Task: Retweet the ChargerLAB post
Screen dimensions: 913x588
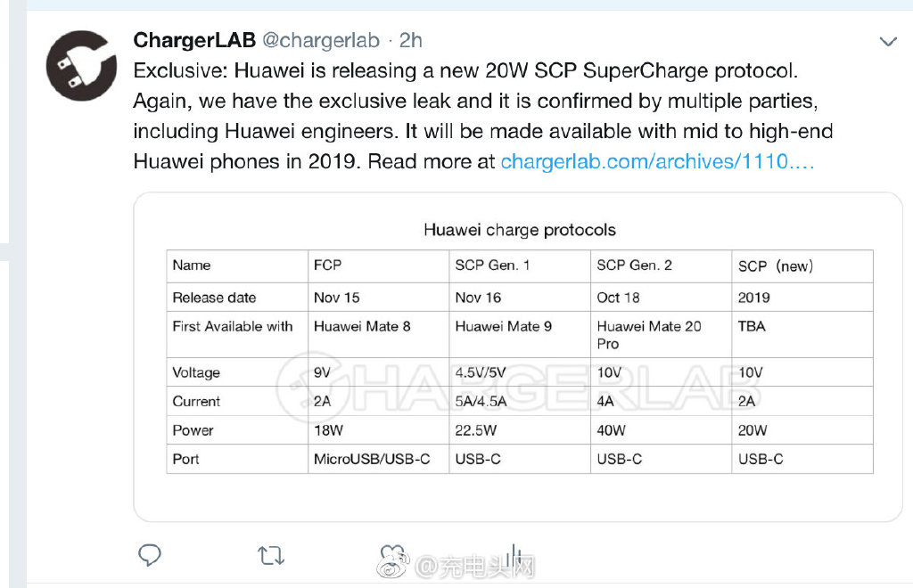Action: pos(270,556)
